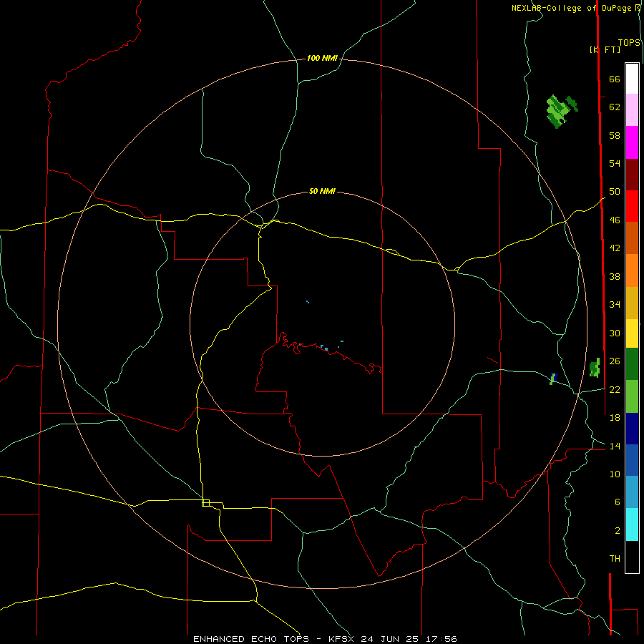644x644 pixels.
Task: Select the dark red legend color block
Action: (632, 175)
